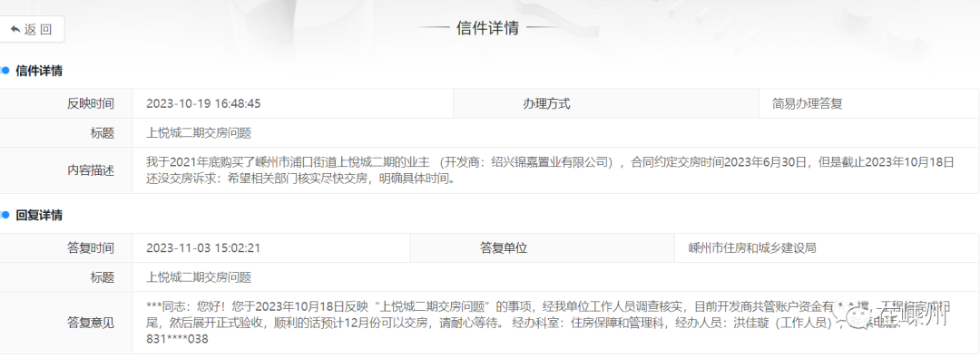This screenshot has width=980, height=358.
Task: Click the reply text starting ***同志：您好
Action: click(547, 323)
